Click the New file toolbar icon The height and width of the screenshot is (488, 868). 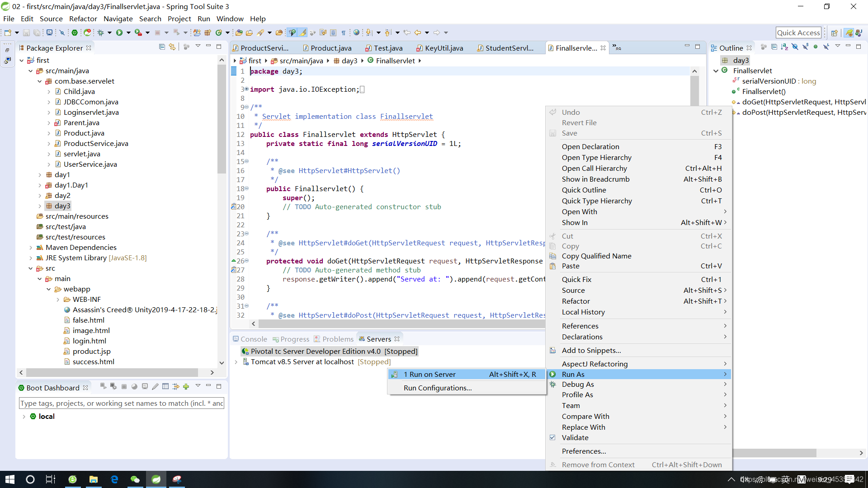click(8, 33)
